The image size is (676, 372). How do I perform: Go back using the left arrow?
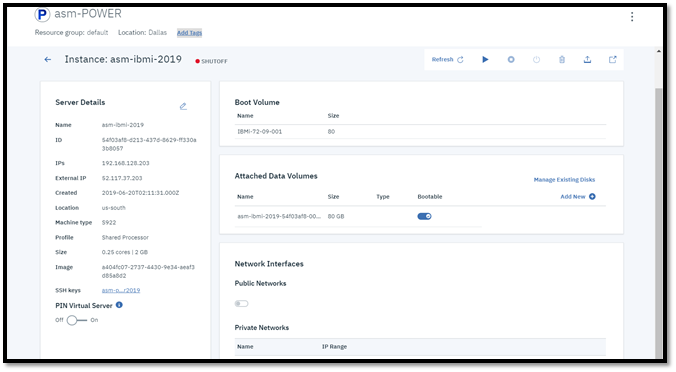point(48,59)
